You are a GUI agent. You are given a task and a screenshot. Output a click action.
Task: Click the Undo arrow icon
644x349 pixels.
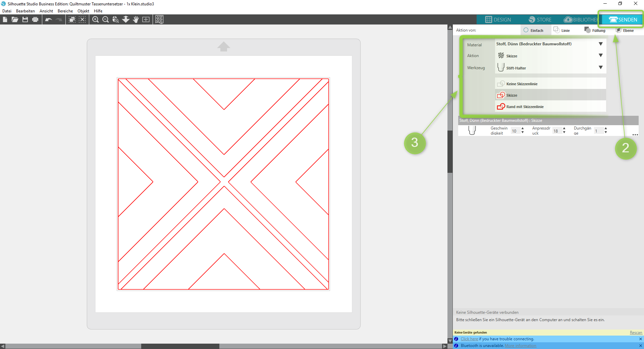coord(49,19)
